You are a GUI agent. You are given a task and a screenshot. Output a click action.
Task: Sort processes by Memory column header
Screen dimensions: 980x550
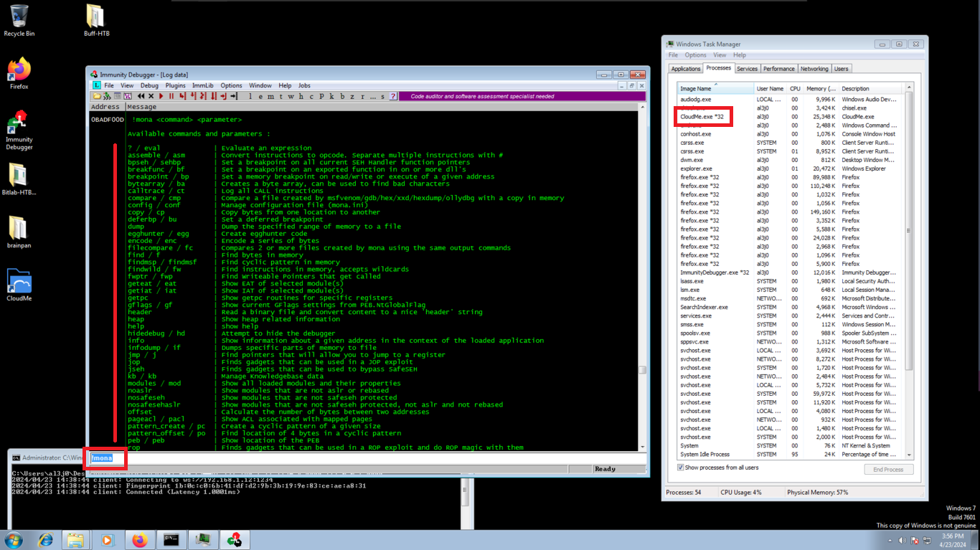pos(821,88)
